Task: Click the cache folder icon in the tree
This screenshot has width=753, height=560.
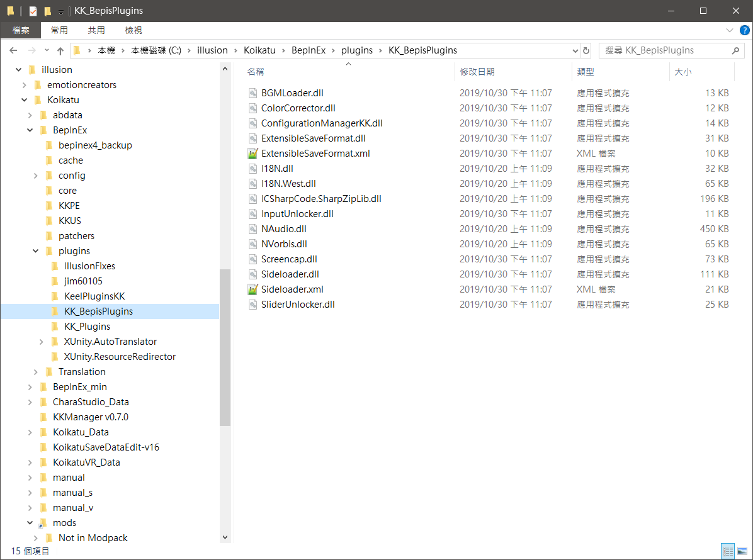Action: (x=49, y=160)
